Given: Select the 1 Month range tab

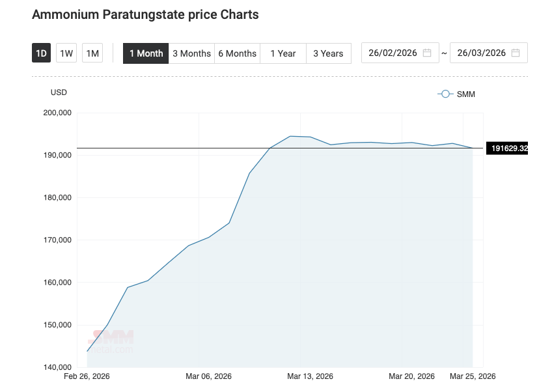Looking at the screenshot, I should coord(146,53).
